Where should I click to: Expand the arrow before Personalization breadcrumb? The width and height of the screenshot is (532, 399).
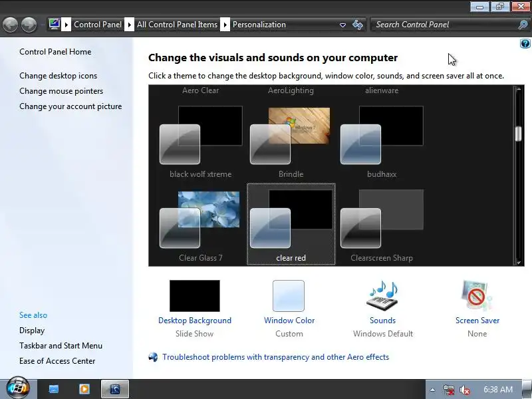click(x=225, y=25)
